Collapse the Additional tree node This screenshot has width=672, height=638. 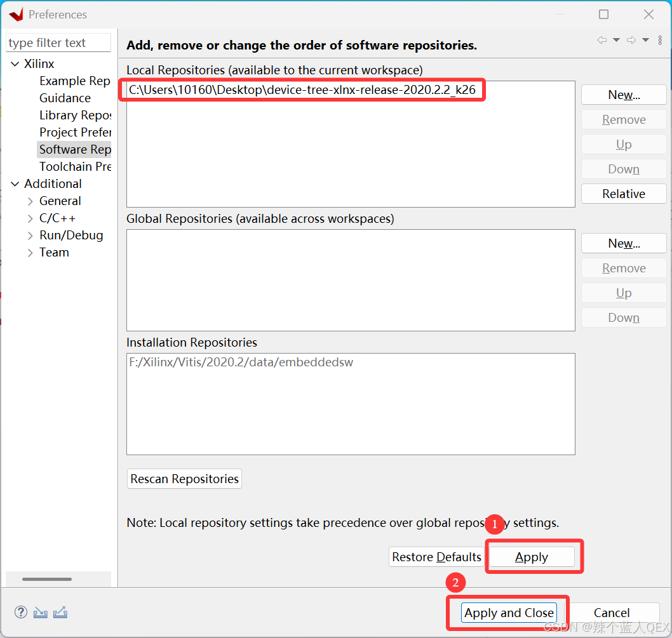point(15,184)
